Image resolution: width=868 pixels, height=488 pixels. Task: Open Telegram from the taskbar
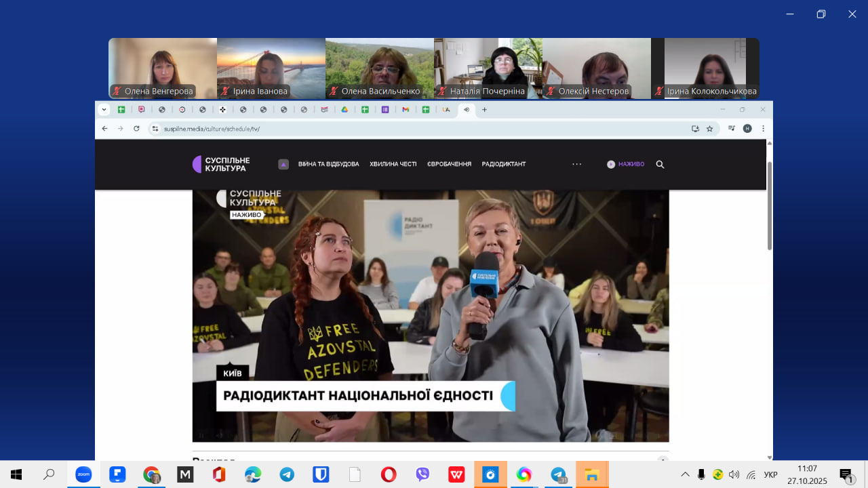[287, 474]
